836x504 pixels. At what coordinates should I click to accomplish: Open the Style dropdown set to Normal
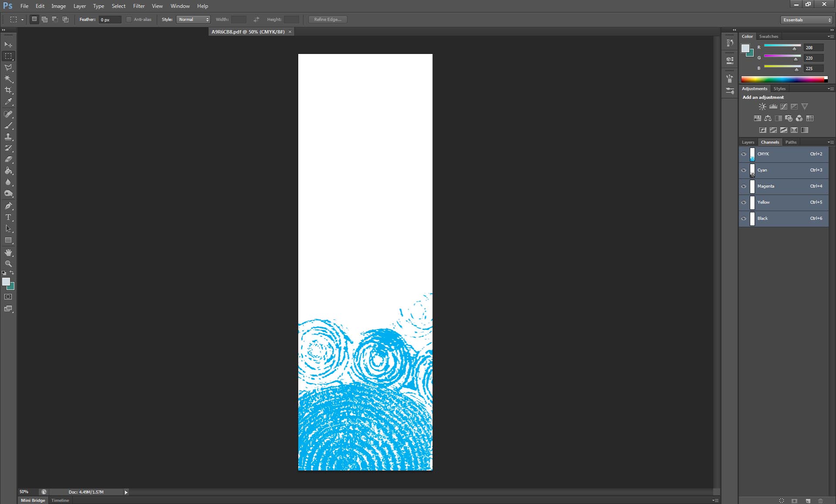(193, 20)
